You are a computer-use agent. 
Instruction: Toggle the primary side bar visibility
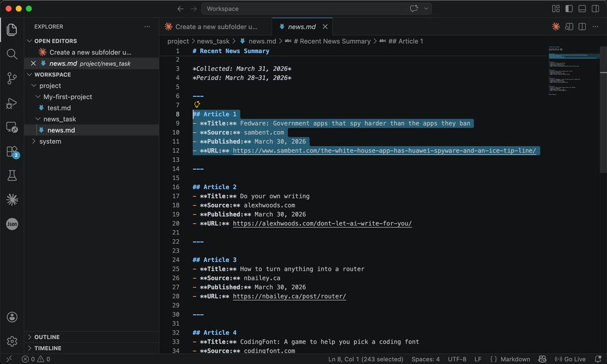(569, 8)
